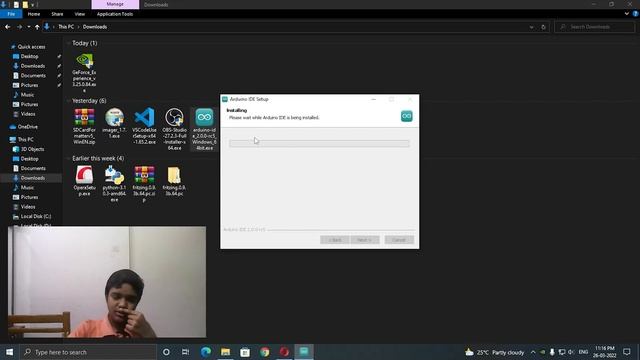Open OneDrive in navigation pane
The height and width of the screenshot is (360, 640).
[x=27, y=127]
